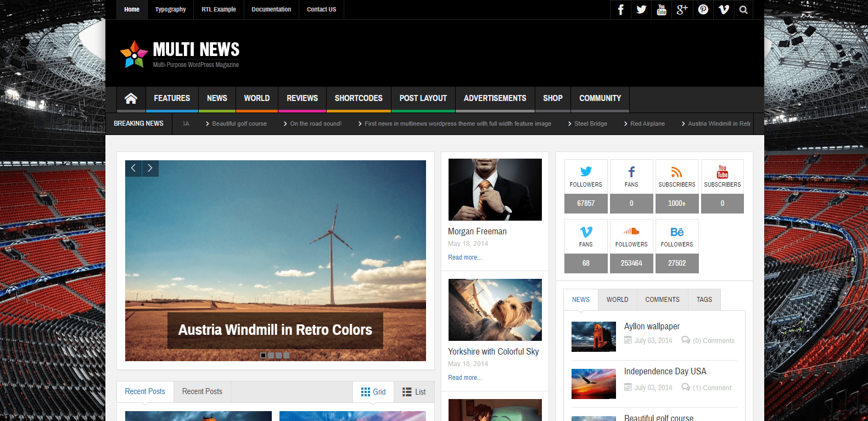Open the Community menu

coord(600,99)
